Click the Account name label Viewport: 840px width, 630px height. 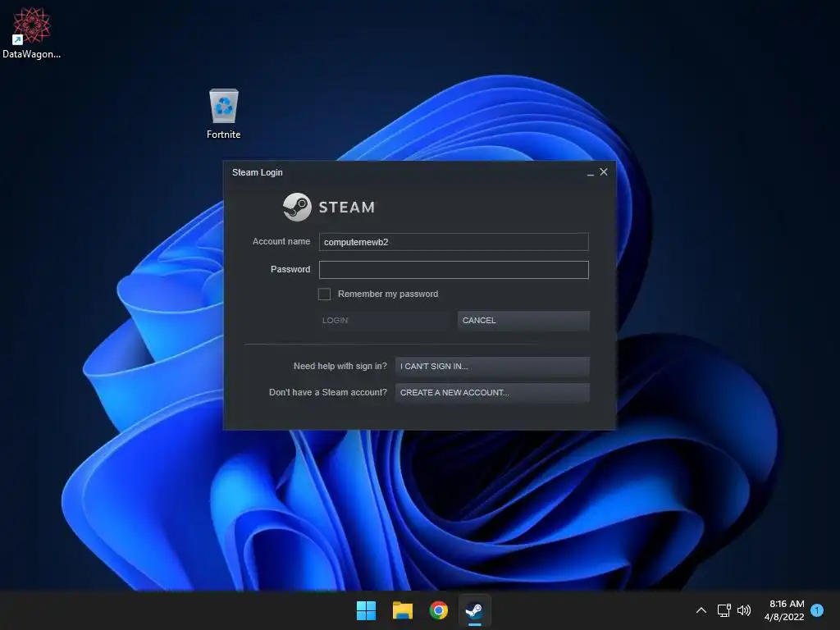point(281,242)
